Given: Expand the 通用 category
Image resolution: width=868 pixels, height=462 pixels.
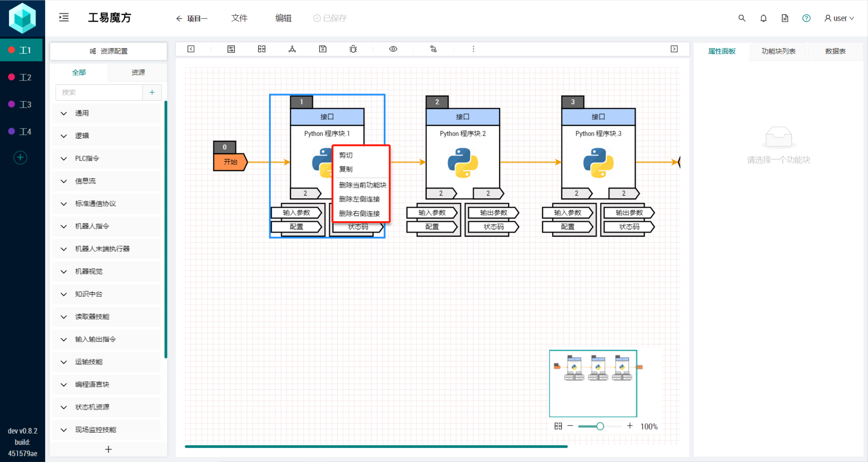Looking at the screenshot, I should 107,113.
